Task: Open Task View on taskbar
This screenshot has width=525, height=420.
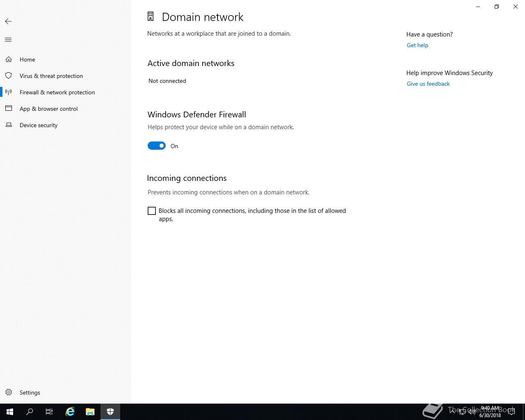Action: 49,412
